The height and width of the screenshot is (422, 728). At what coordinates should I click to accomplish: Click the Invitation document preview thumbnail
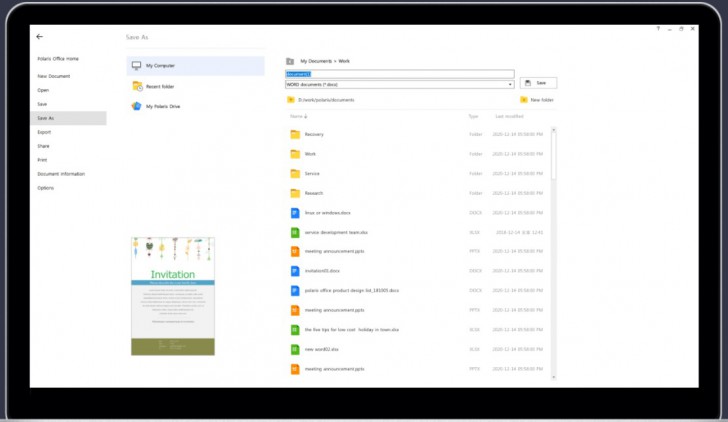pyautogui.click(x=173, y=296)
